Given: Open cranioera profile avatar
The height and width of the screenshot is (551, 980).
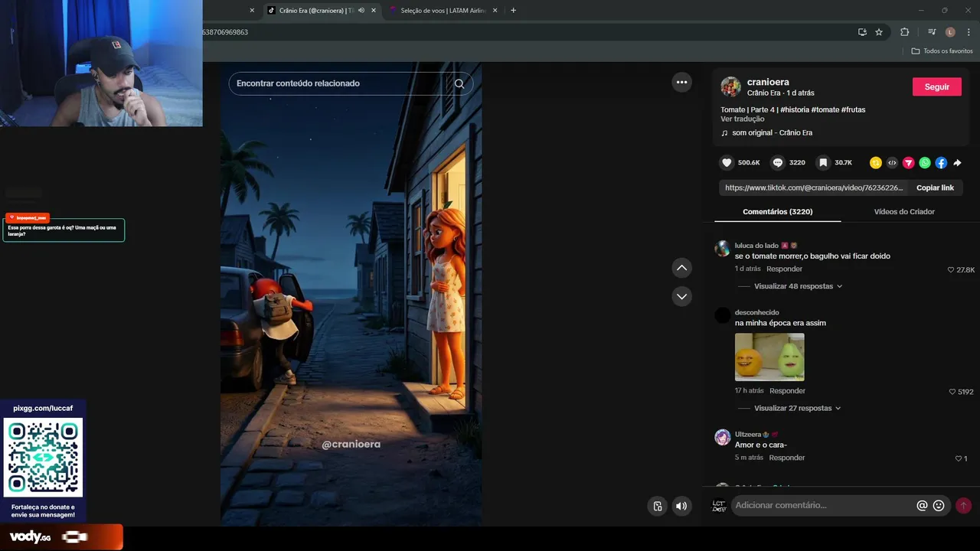Looking at the screenshot, I should [730, 86].
